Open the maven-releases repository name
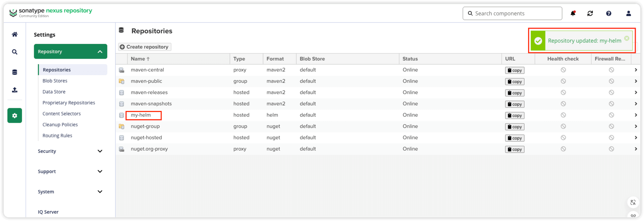644x221 pixels. 149,92
